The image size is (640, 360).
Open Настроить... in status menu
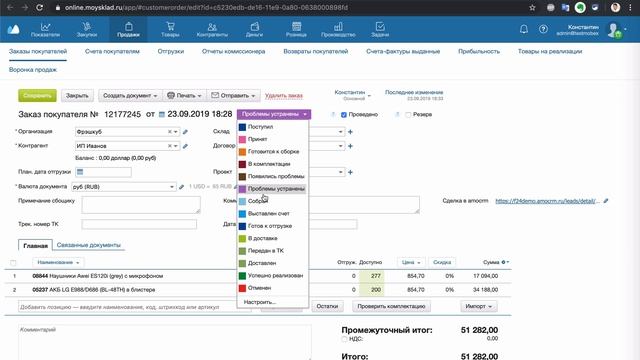pyautogui.click(x=260, y=302)
